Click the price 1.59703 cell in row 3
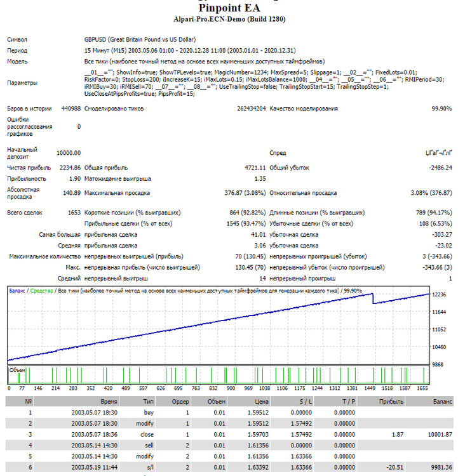 pyautogui.click(x=258, y=434)
